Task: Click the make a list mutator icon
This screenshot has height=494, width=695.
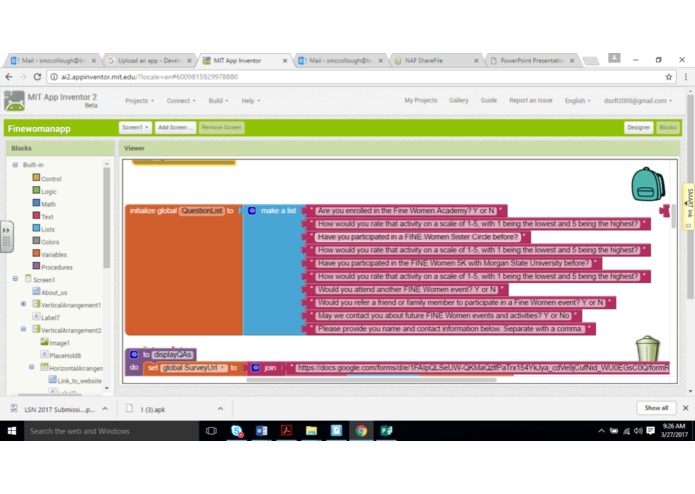Action: [x=252, y=210]
